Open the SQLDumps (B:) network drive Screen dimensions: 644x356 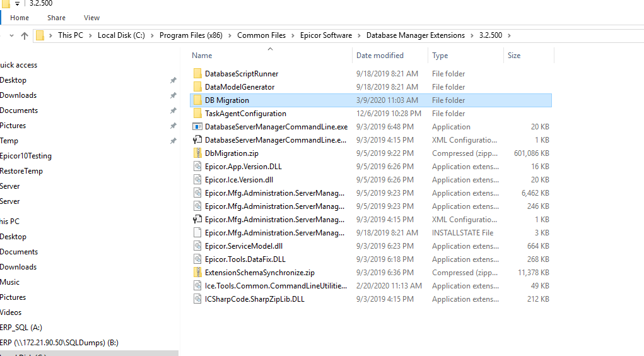coord(59,343)
